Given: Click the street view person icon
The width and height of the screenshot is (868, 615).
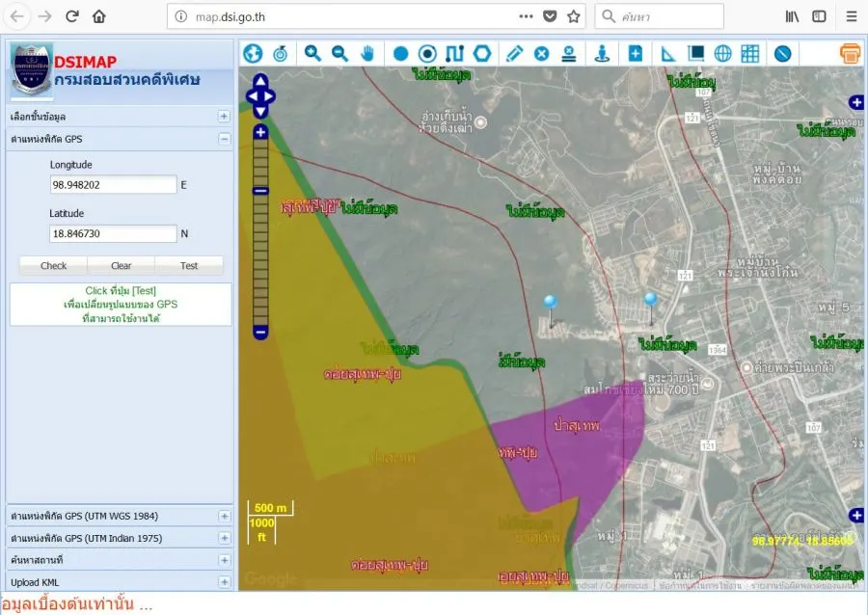Looking at the screenshot, I should coord(603,54).
